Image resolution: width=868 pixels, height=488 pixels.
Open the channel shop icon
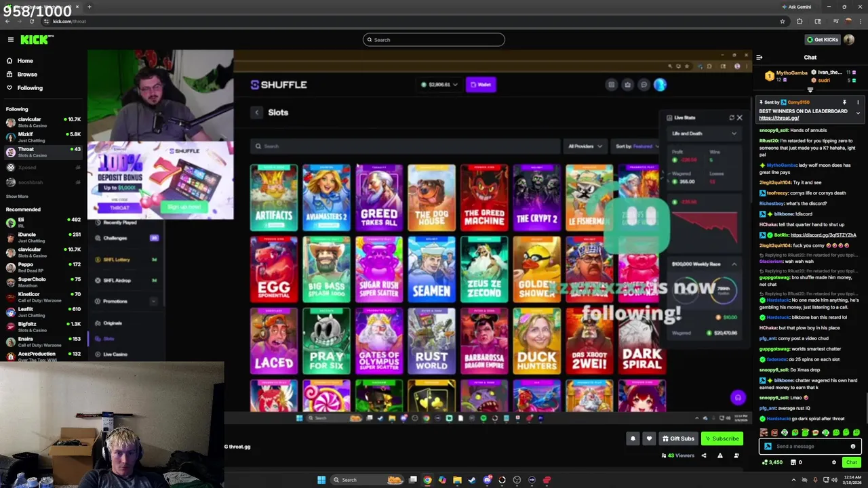tap(793, 462)
